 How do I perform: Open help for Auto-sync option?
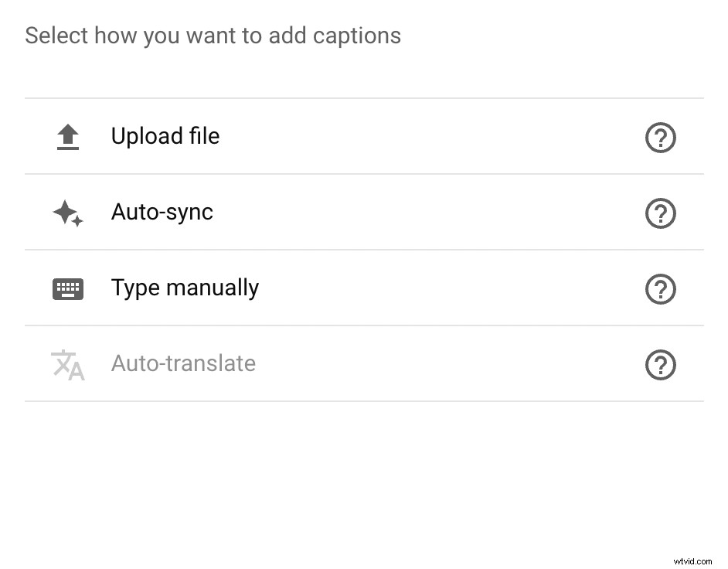(661, 213)
